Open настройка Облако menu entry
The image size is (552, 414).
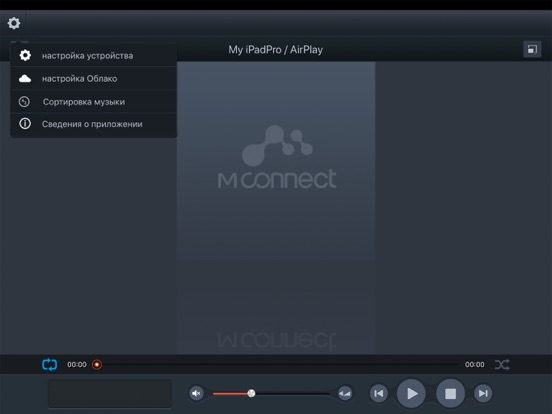tap(94, 79)
